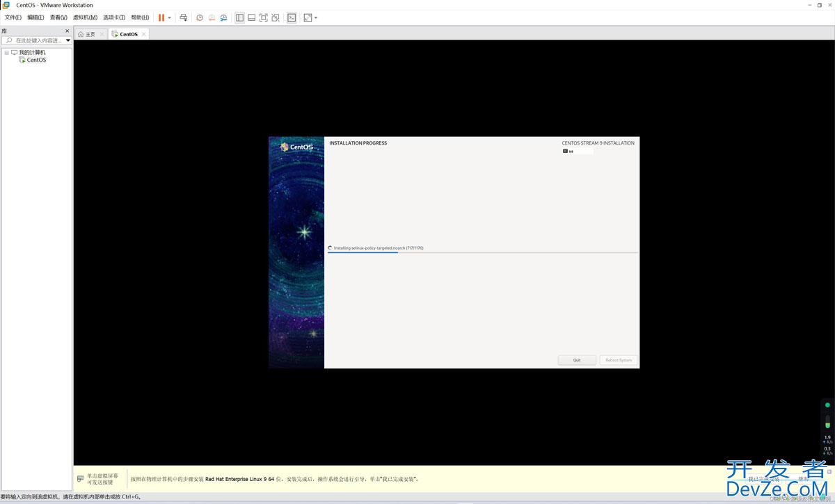
Task: Collapse the 我的计算机 tree node
Action: [6, 52]
